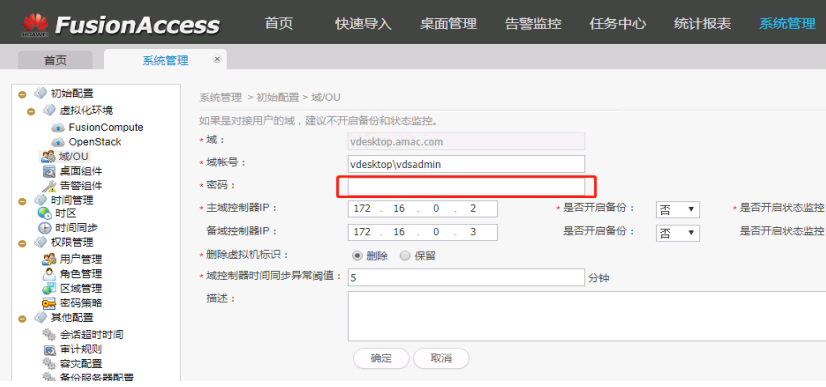Click the 初始配置 folder icon
The width and height of the screenshot is (826, 387).
[x=40, y=94]
